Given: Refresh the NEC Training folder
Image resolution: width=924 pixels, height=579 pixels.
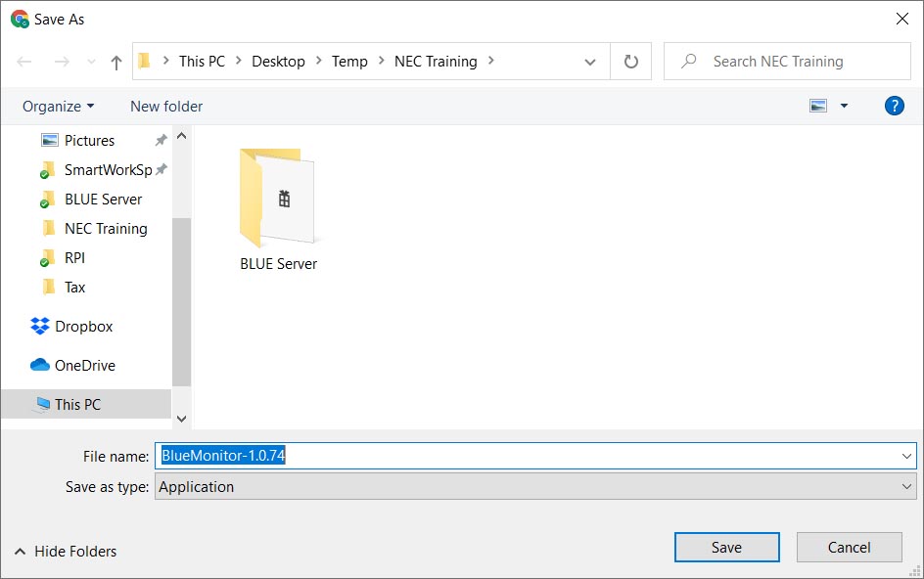Looking at the screenshot, I should tap(630, 62).
